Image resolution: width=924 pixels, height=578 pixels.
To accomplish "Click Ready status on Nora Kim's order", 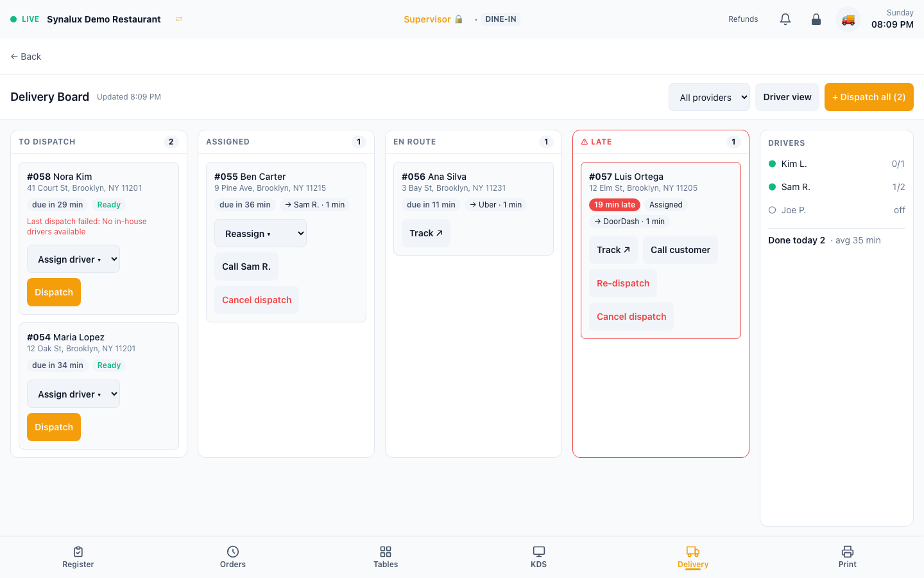I will (x=109, y=205).
